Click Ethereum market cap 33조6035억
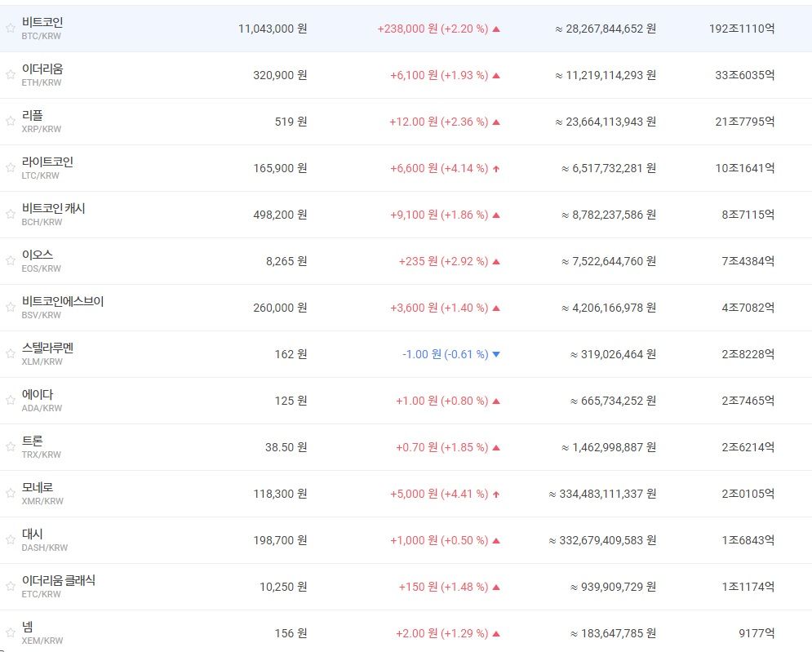The image size is (812, 652). coord(745,76)
